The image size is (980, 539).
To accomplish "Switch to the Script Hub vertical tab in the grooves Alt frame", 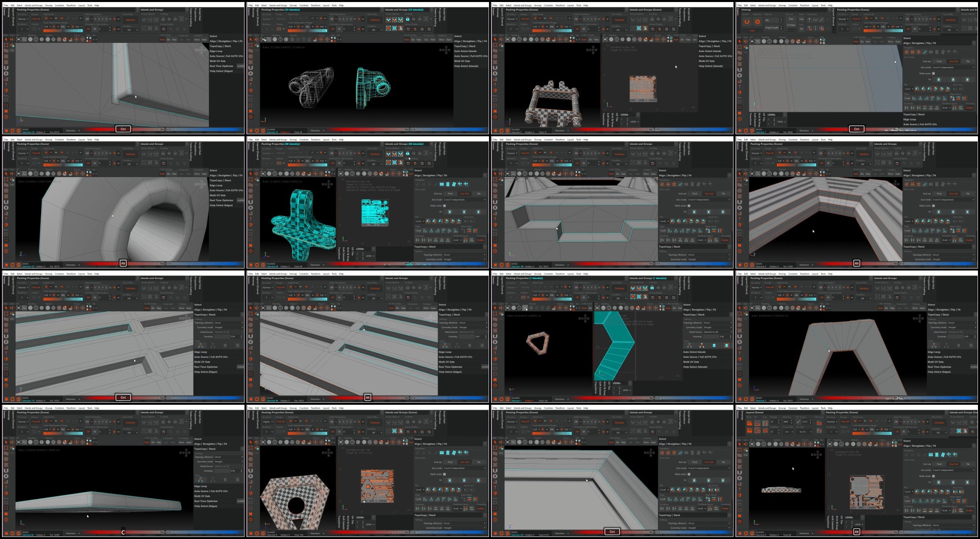I will tap(445, 283).
